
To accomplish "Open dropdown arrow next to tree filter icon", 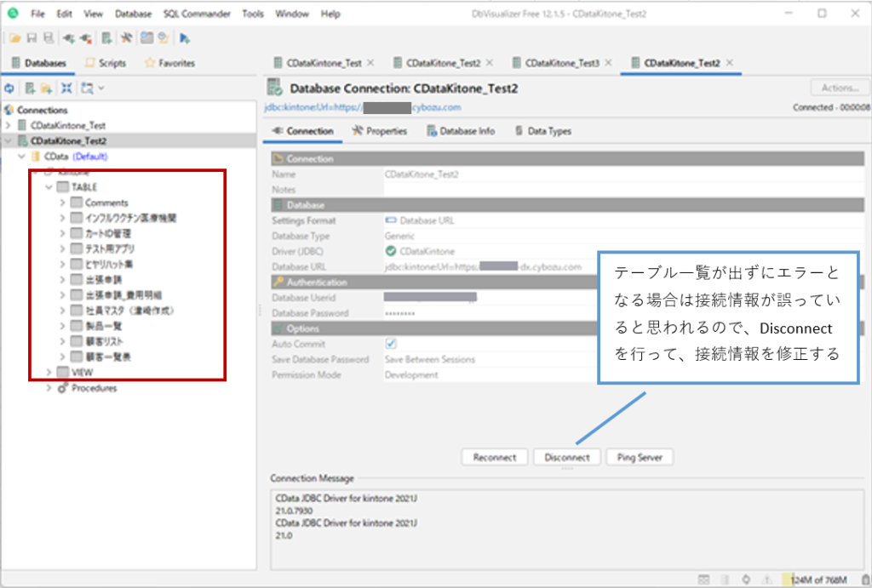I will [101, 88].
